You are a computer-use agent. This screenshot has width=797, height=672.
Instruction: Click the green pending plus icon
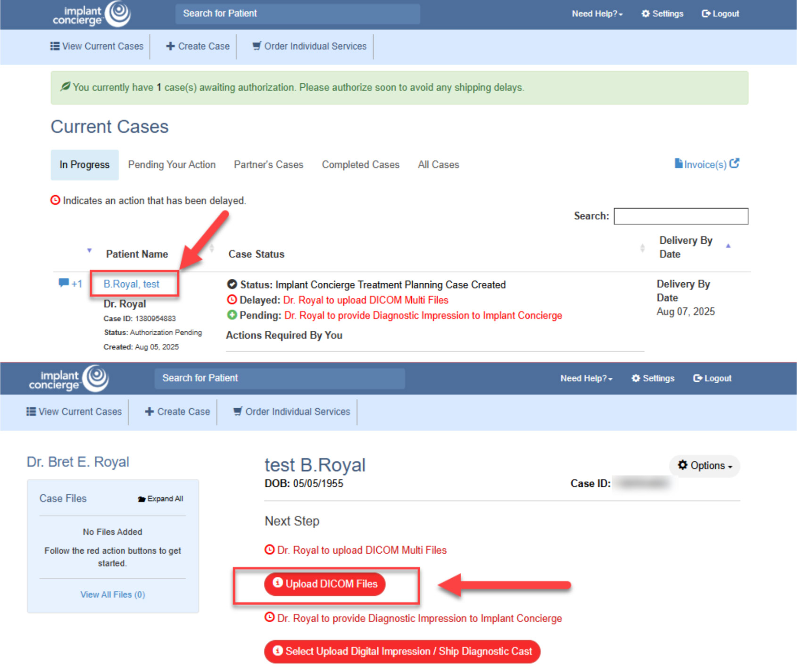click(232, 315)
